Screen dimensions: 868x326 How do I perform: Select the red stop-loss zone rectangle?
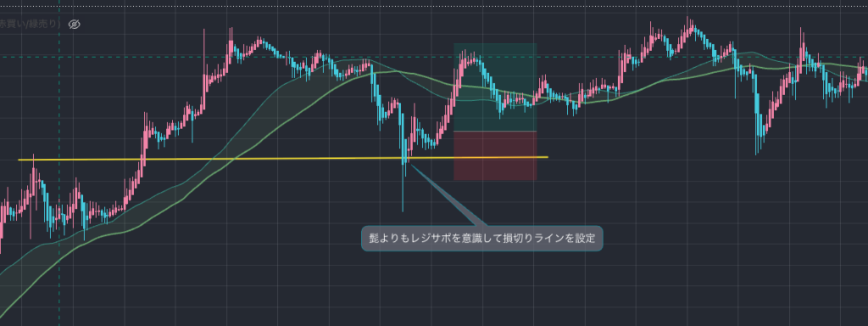pyautogui.click(x=495, y=156)
